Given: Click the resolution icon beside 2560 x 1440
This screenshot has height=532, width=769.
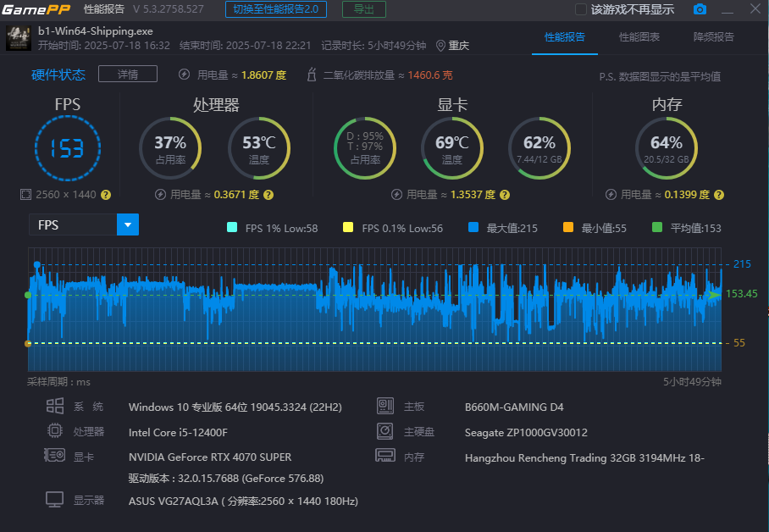Looking at the screenshot, I should (x=25, y=195).
